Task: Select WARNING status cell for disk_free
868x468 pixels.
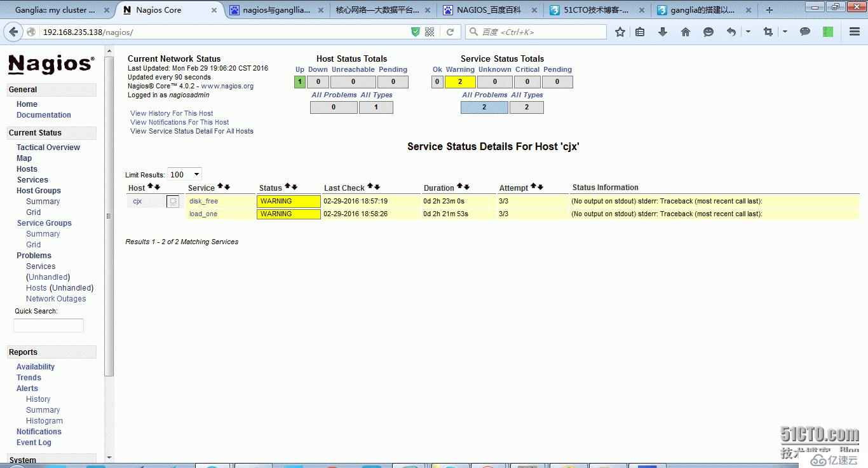Action: (288, 201)
